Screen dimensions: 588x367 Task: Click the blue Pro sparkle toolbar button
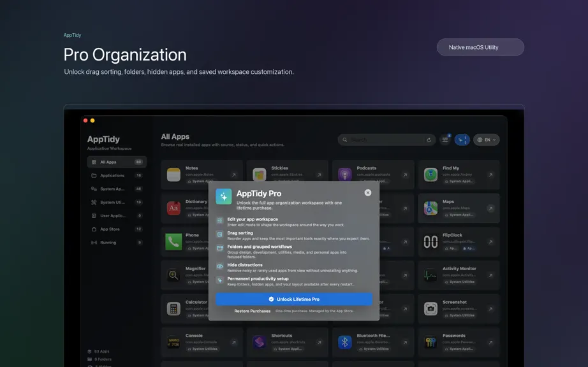pyautogui.click(x=462, y=140)
